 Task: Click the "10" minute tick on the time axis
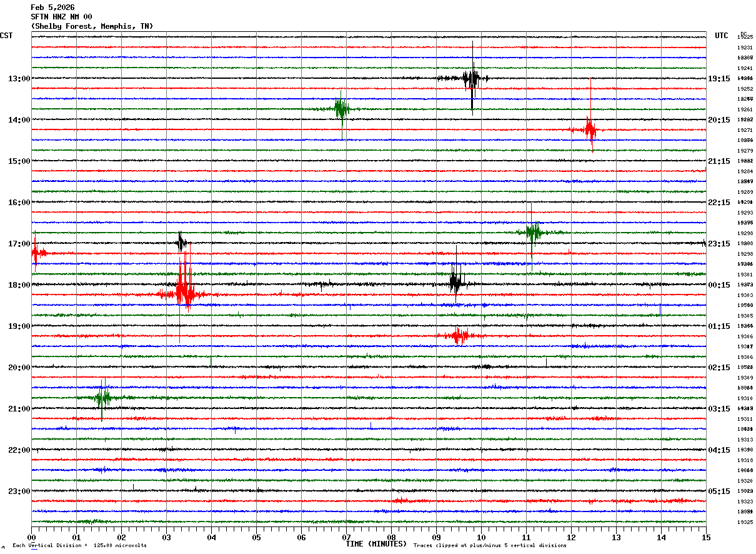click(x=481, y=537)
